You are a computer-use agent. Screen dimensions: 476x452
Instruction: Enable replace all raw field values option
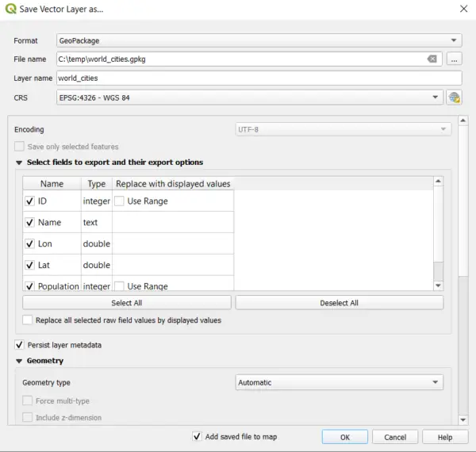click(29, 320)
